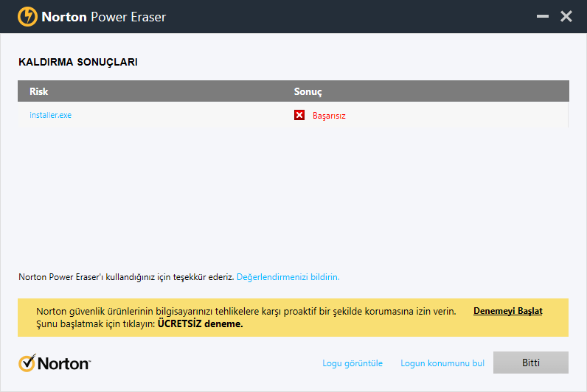Click the Logun konumunu bul link
587x392 pixels.
coord(442,363)
